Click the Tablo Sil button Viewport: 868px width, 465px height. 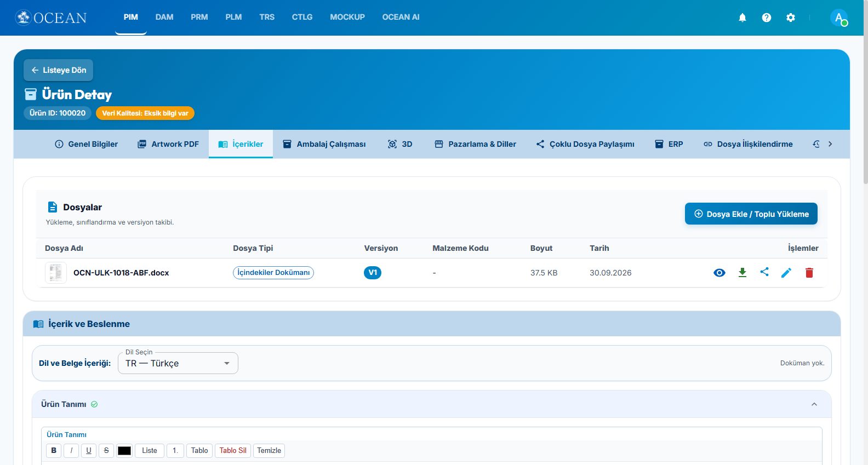233,451
